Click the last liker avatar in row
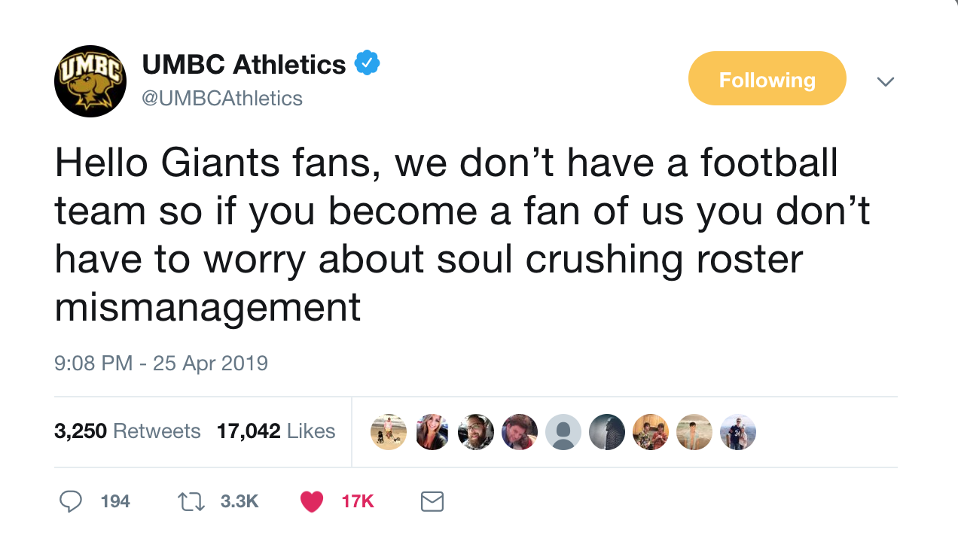958x560 pixels. (x=738, y=432)
